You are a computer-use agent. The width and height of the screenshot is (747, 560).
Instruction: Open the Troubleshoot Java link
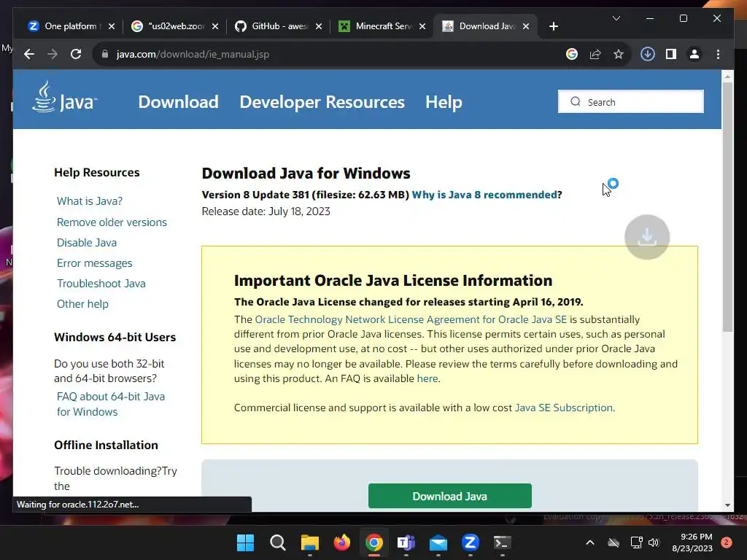tap(101, 284)
